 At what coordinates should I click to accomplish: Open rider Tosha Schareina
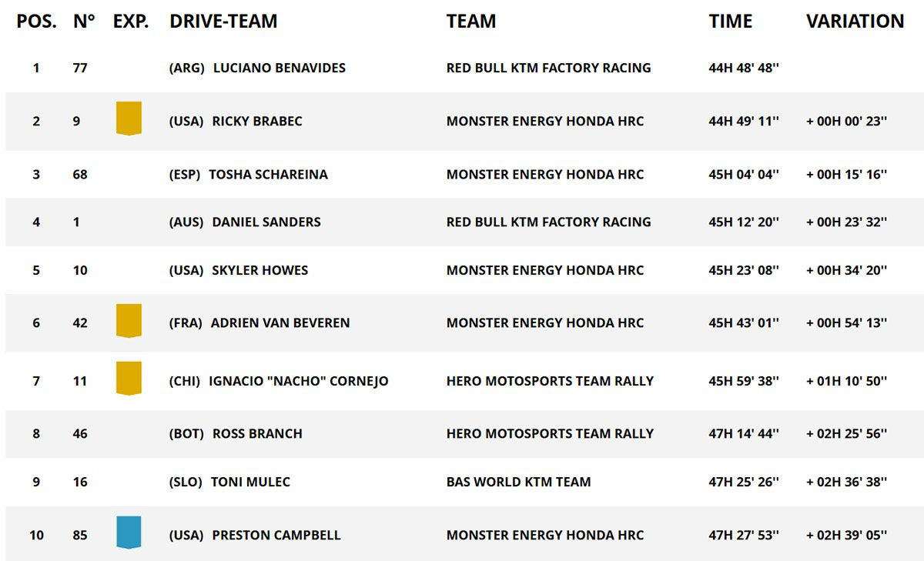[x=268, y=174]
